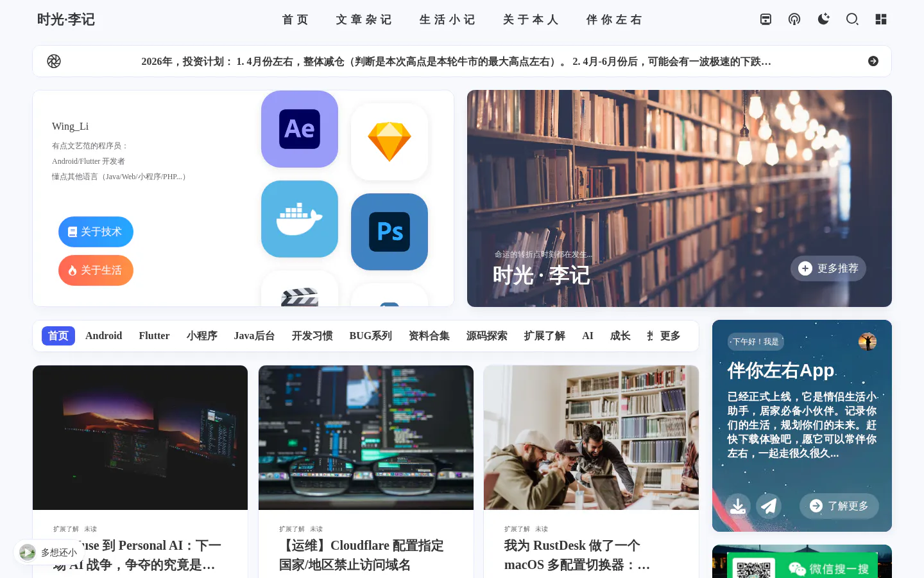
Task: Open the 关于本人 navigation menu
Action: [x=531, y=19]
